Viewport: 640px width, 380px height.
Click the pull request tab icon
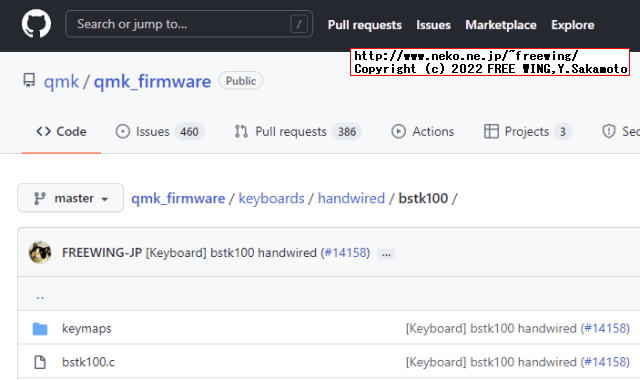click(241, 131)
